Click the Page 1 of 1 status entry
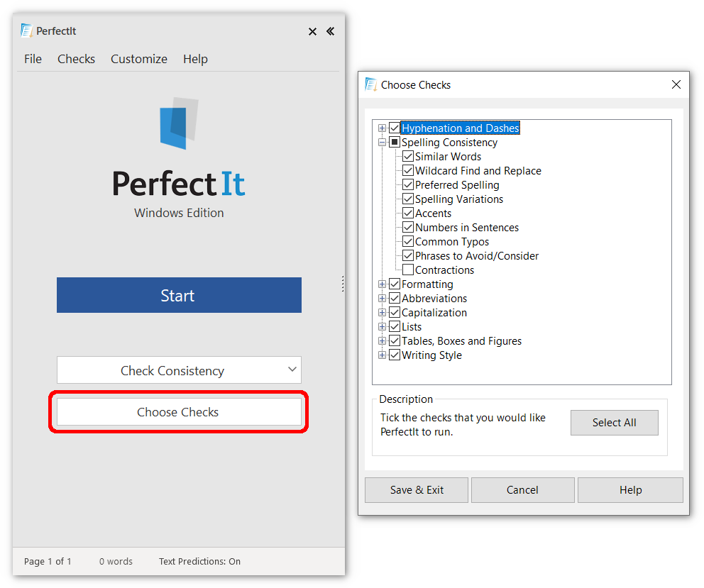Viewport: 704px width, 588px height. click(48, 561)
